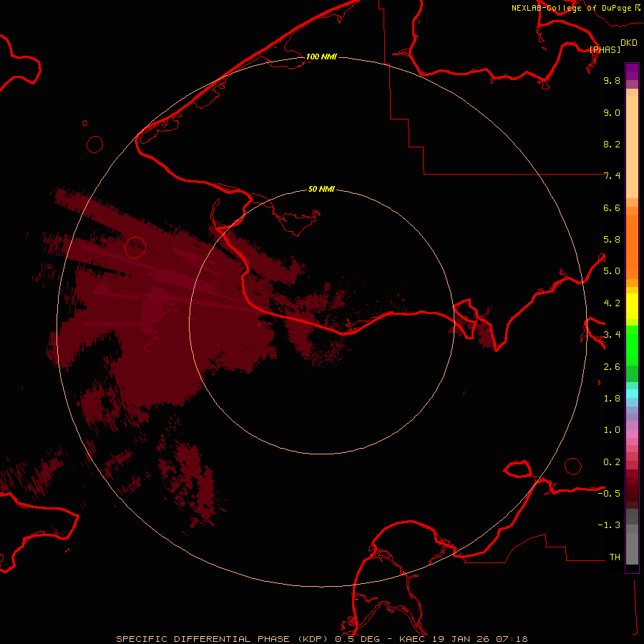644x644 pixels.
Task: Click the 0.2 scale value
Action: (612, 462)
